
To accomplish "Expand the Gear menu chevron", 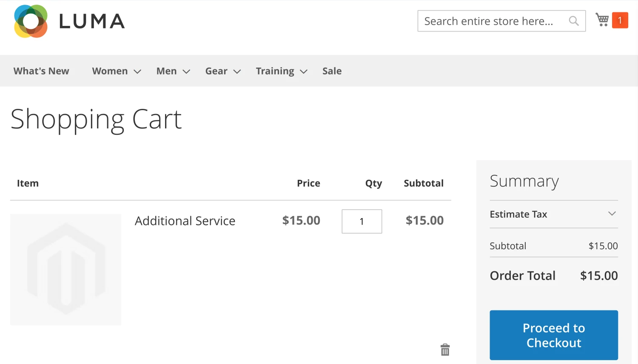I will click(237, 71).
